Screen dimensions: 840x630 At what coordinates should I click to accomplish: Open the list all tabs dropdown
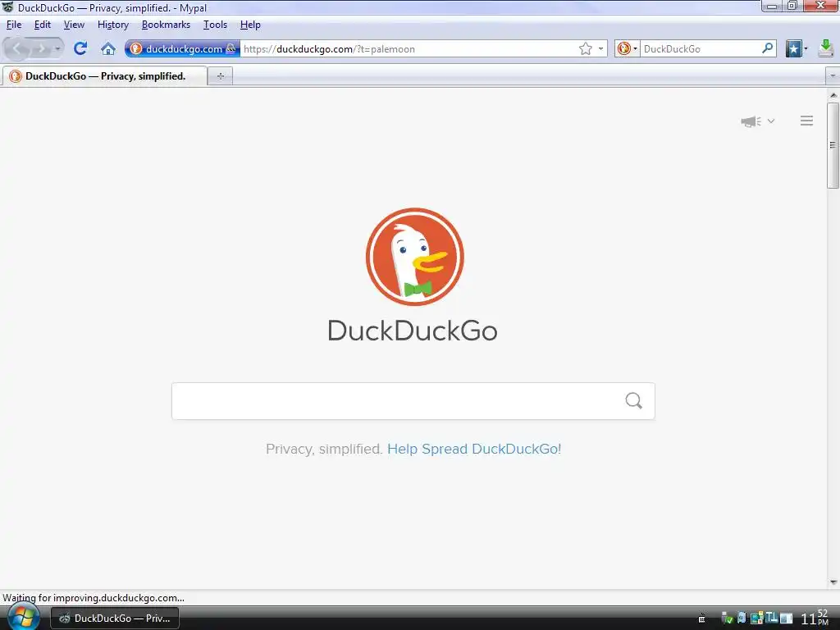[x=833, y=76]
